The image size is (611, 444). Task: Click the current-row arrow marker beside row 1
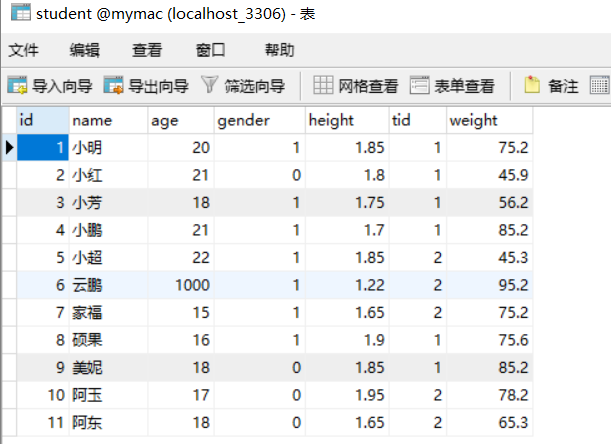[x=9, y=147]
